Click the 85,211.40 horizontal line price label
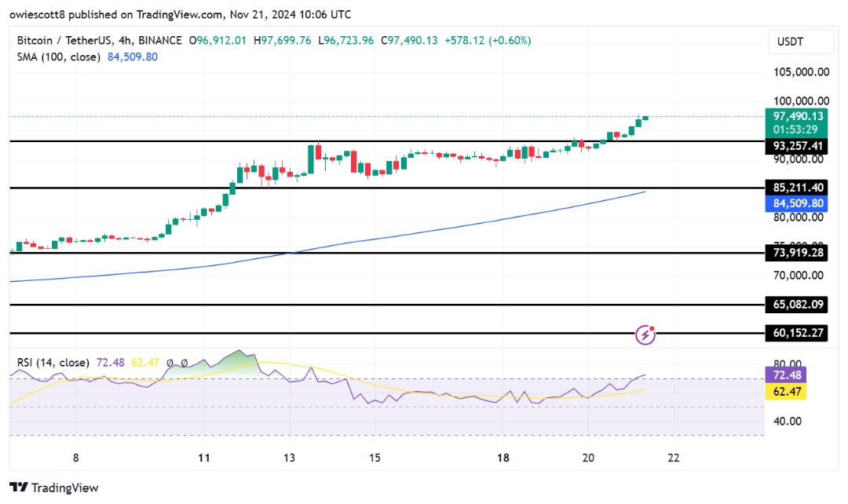 tap(796, 188)
